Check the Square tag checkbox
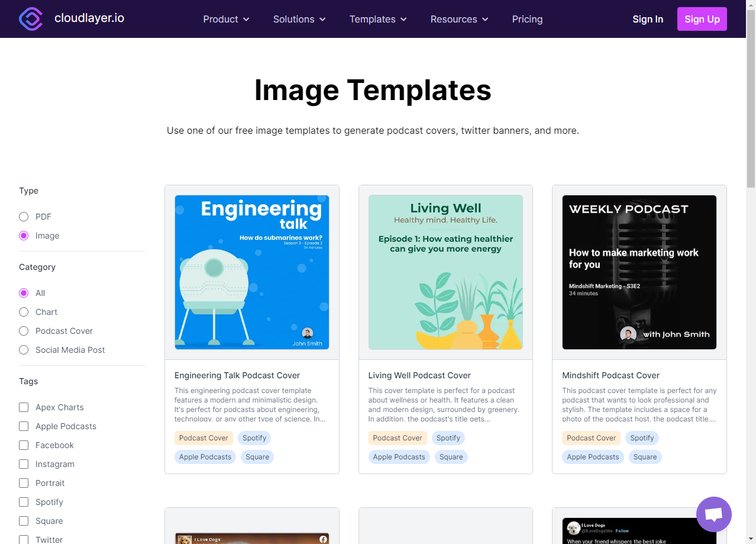 point(23,521)
